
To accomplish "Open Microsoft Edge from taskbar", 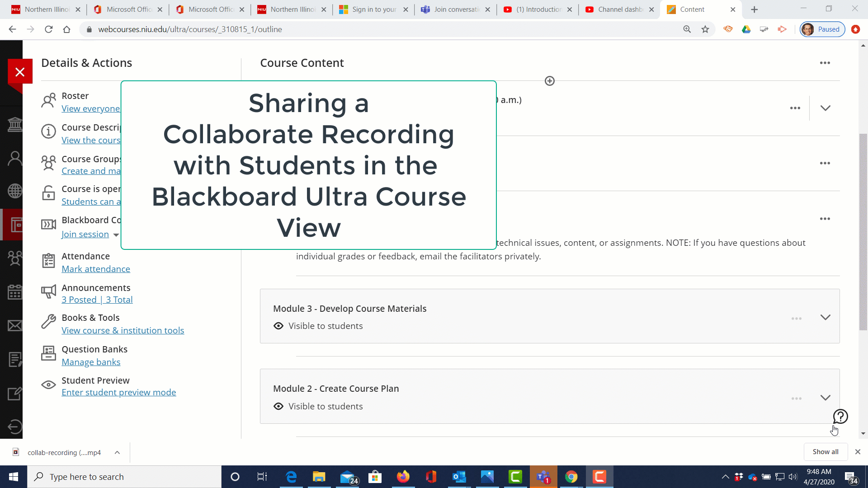I will (291, 477).
